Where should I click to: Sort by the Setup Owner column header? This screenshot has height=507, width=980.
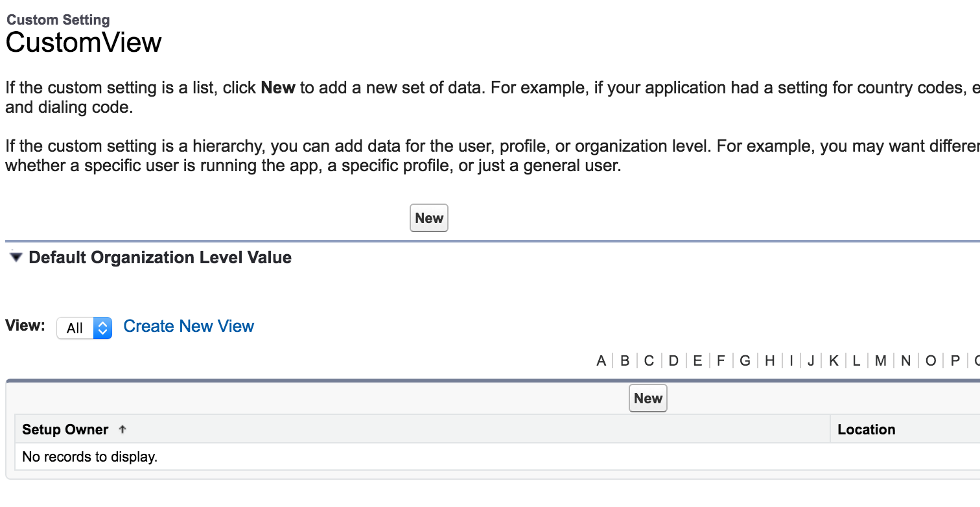coord(65,429)
